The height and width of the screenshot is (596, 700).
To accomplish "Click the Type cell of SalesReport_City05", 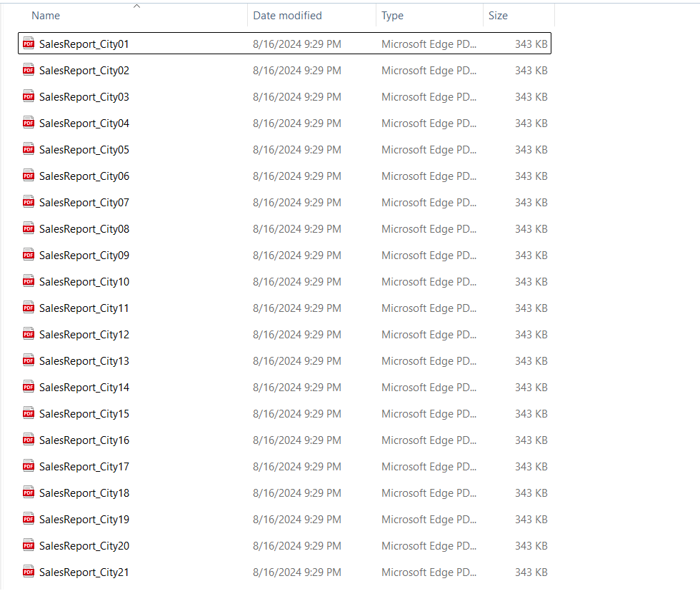I will (x=429, y=149).
